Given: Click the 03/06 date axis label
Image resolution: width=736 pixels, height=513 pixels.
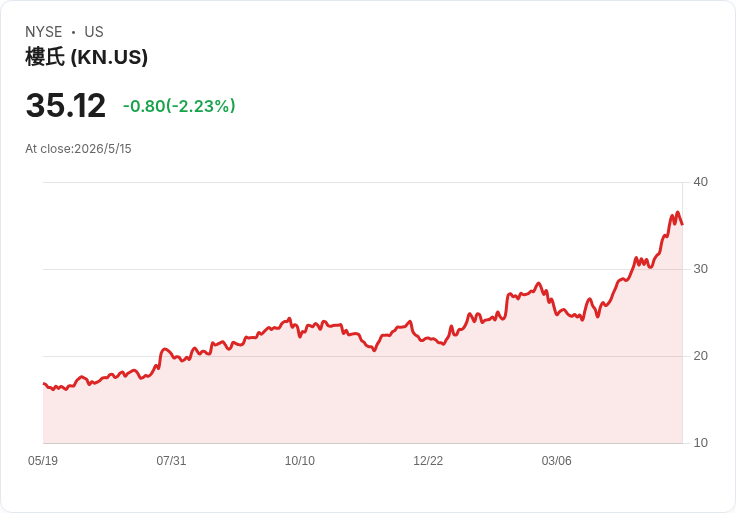Looking at the screenshot, I should (x=557, y=460).
